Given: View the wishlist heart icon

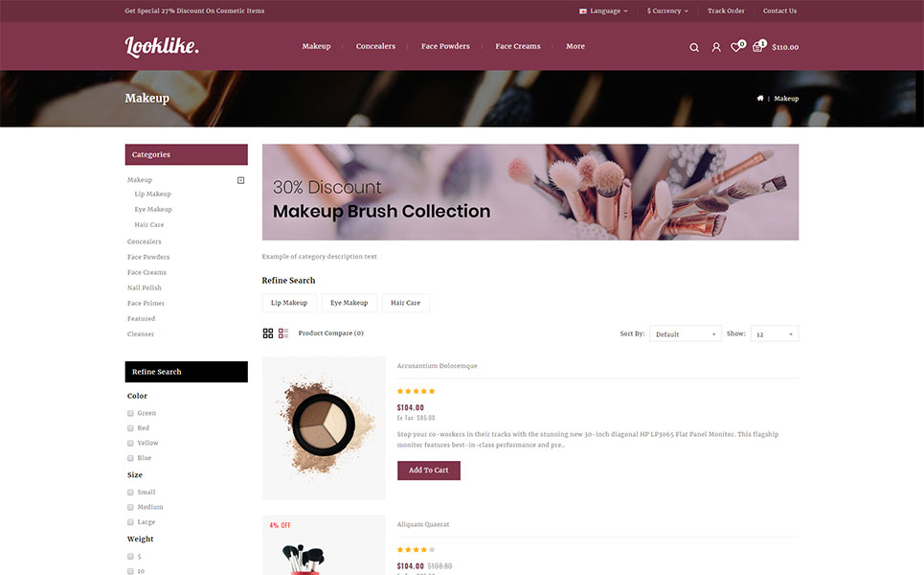Looking at the screenshot, I should [x=735, y=47].
